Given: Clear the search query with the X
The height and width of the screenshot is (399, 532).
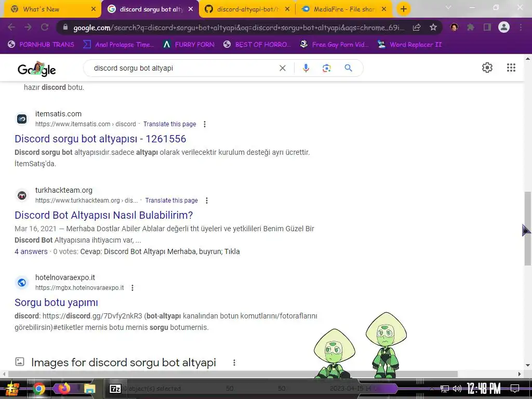Looking at the screenshot, I should click(282, 68).
